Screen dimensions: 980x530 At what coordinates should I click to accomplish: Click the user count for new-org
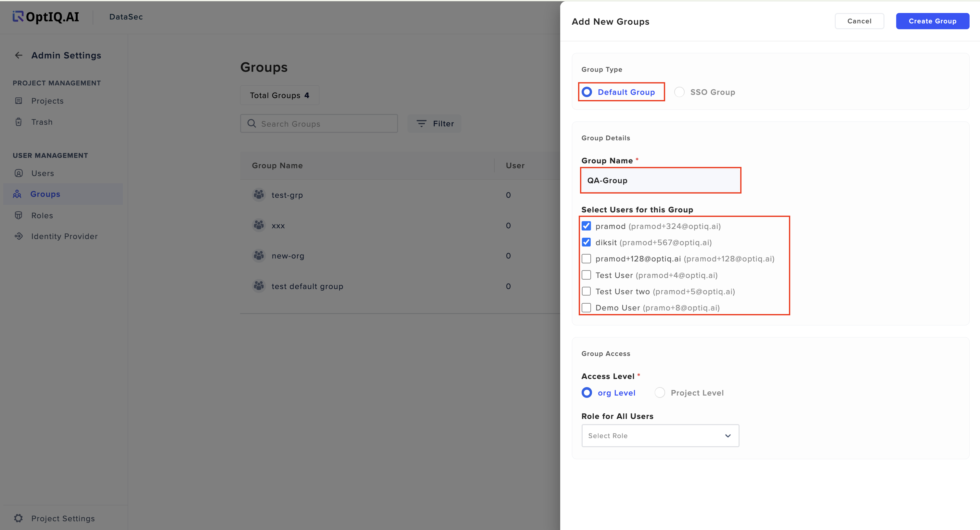coord(508,256)
